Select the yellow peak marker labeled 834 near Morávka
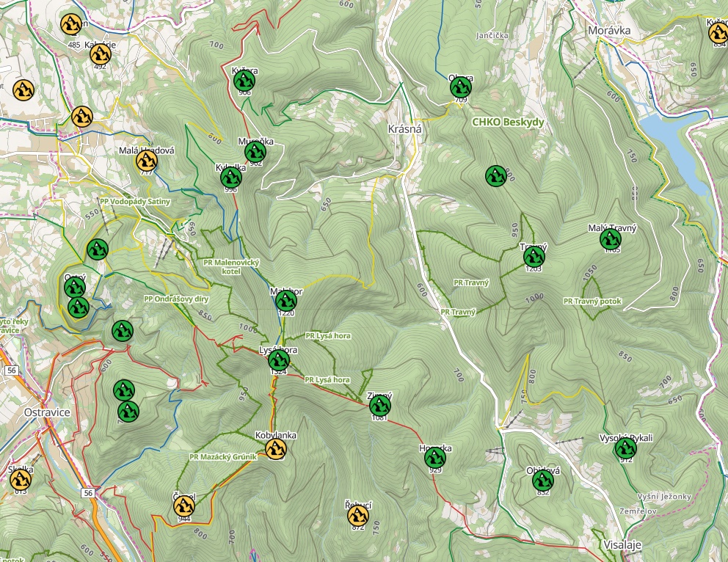The width and height of the screenshot is (728, 562). (x=718, y=34)
